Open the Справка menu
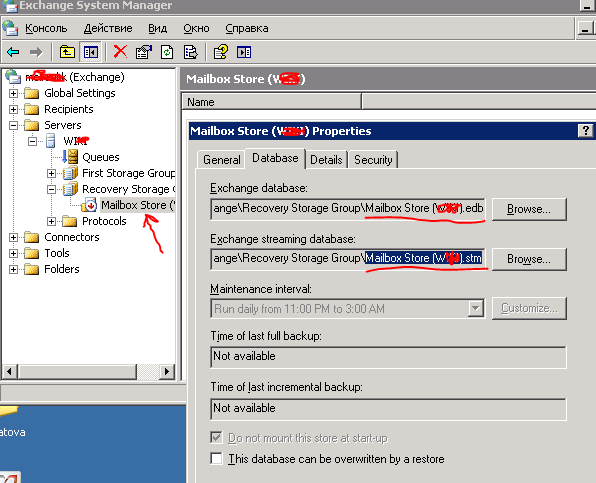 point(247,28)
